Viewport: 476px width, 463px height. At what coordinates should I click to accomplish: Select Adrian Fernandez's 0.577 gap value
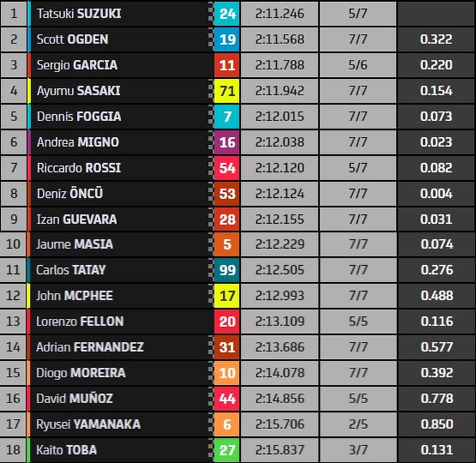tap(436, 347)
